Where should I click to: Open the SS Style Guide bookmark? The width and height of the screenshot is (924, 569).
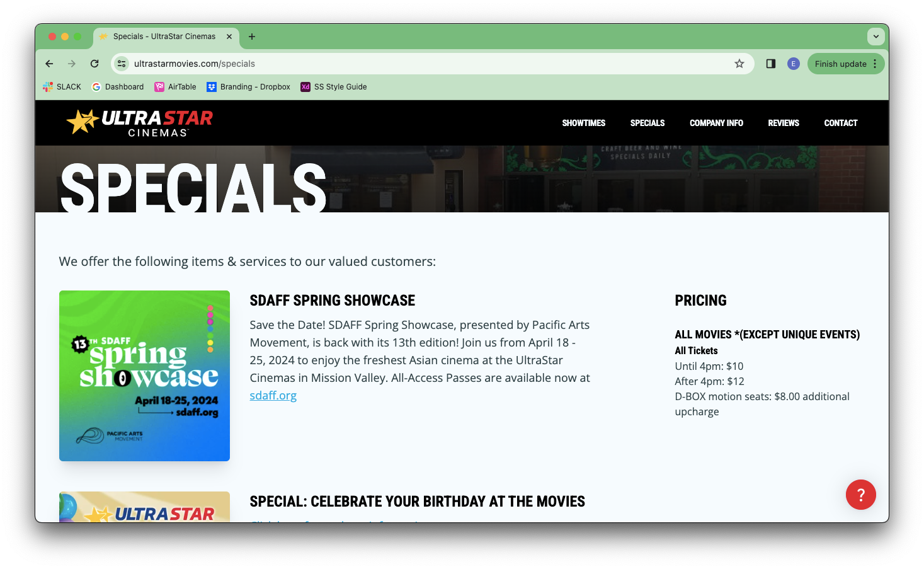click(x=334, y=87)
